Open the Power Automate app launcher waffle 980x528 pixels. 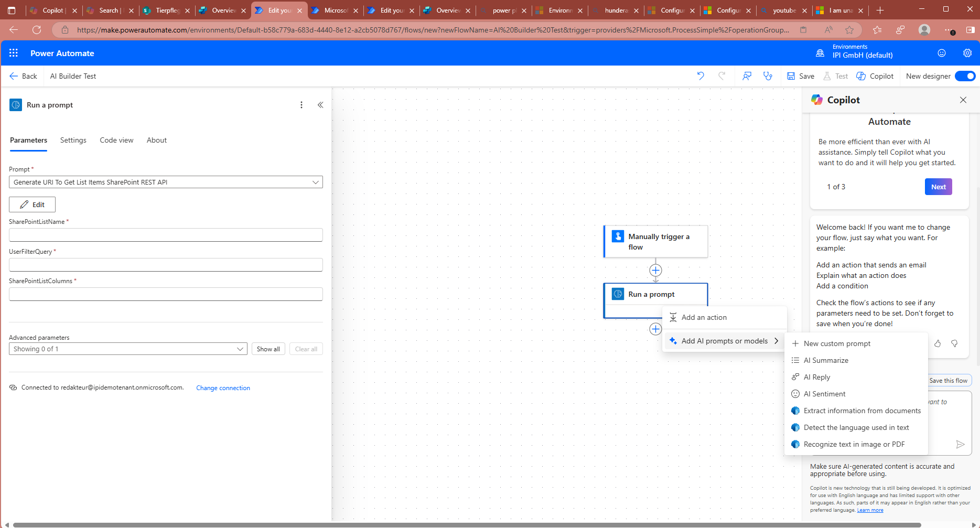point(14,53)
